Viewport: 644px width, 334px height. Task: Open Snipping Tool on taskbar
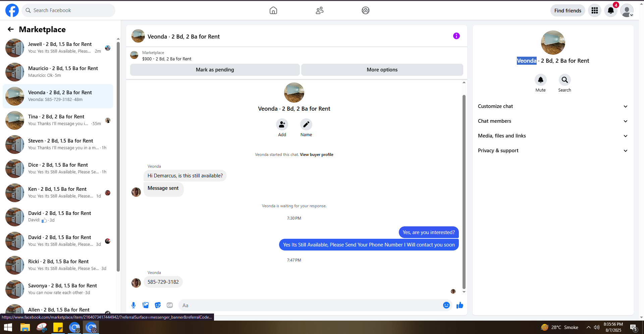[x=42, y=327]
